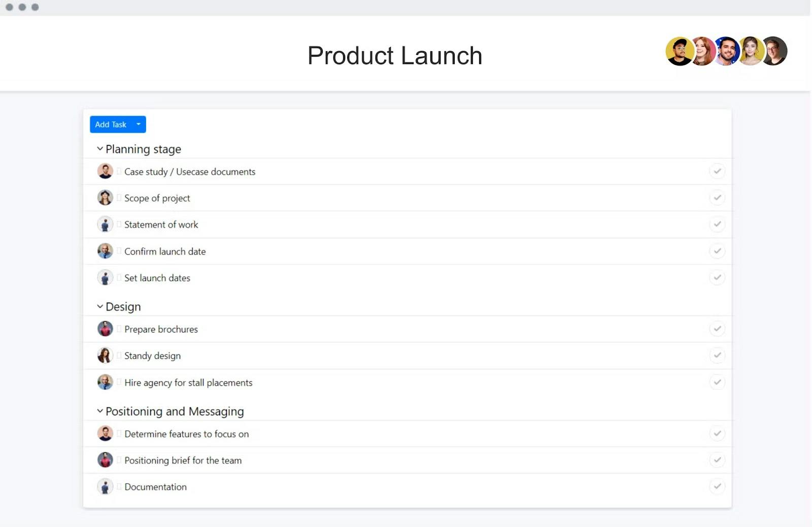Open the Add Task dropdown arrow
812x527 pixels.
pos(138,124)
